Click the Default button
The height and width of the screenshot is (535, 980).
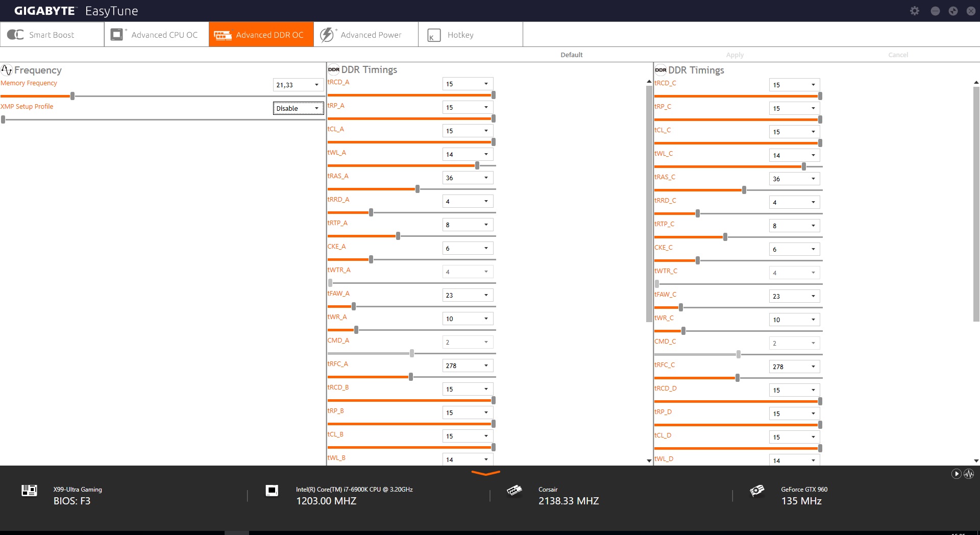[x=571, y=55]
